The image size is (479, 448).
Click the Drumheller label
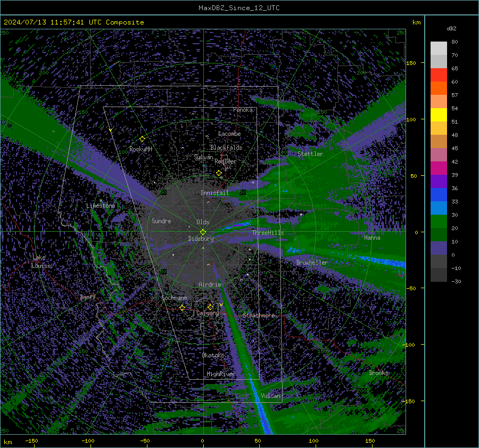(312, 263)
